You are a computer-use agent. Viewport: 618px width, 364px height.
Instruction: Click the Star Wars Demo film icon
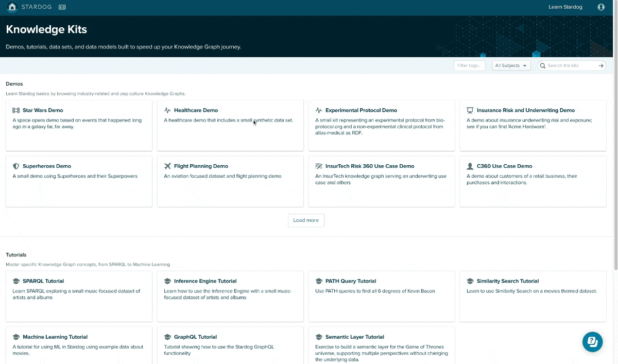tap(16, 110)
